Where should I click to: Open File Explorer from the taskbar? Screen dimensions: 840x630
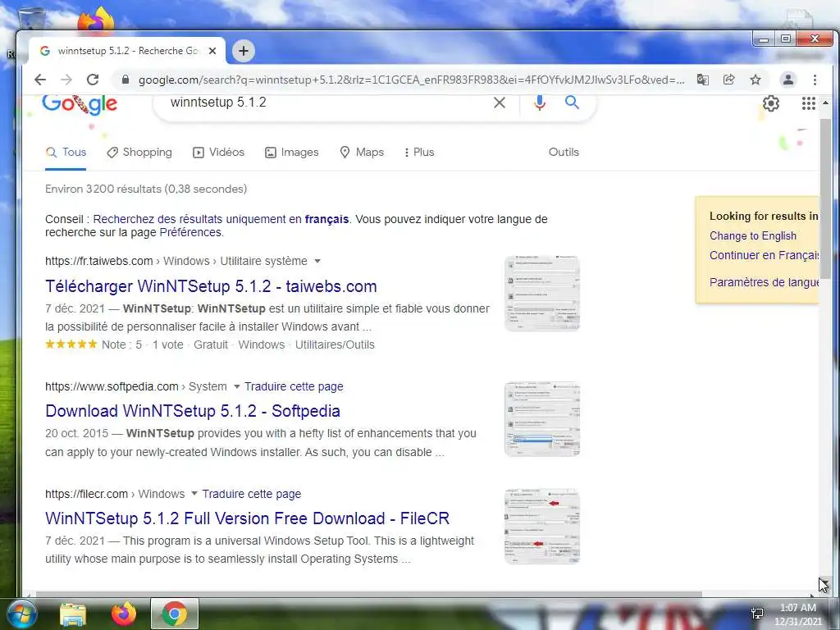(73, 614)
